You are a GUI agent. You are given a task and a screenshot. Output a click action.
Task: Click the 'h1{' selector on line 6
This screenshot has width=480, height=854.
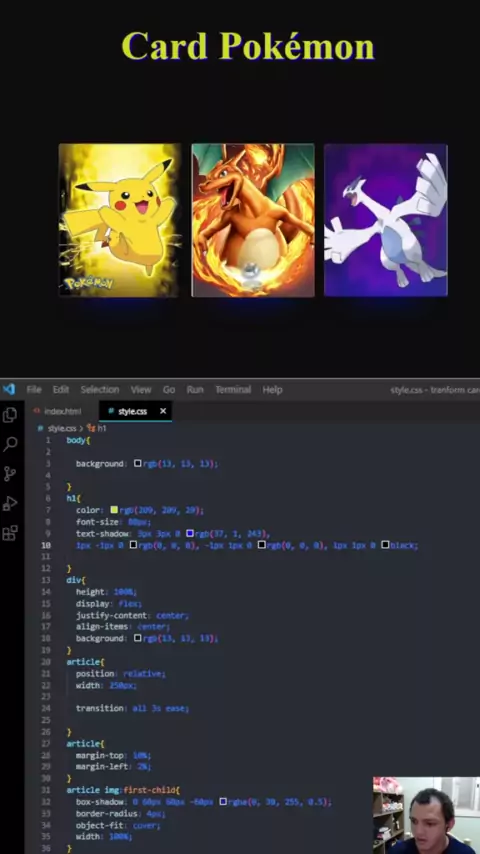[x=74, y=498]
